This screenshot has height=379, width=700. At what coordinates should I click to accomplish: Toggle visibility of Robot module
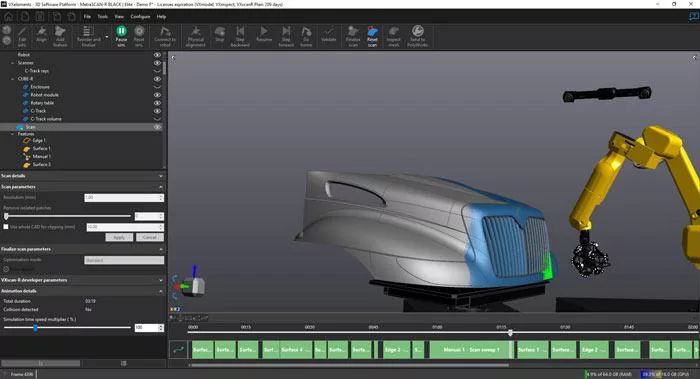[157, 95]
